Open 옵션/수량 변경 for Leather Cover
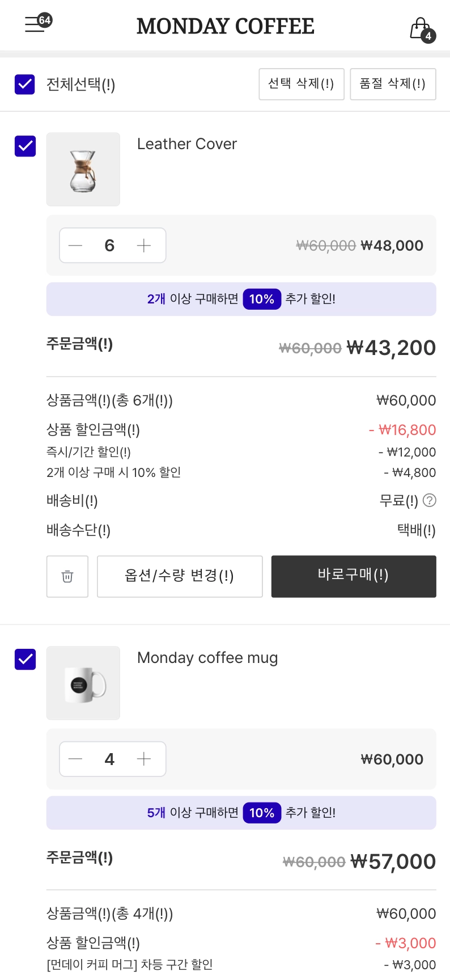 coord(180,576)
